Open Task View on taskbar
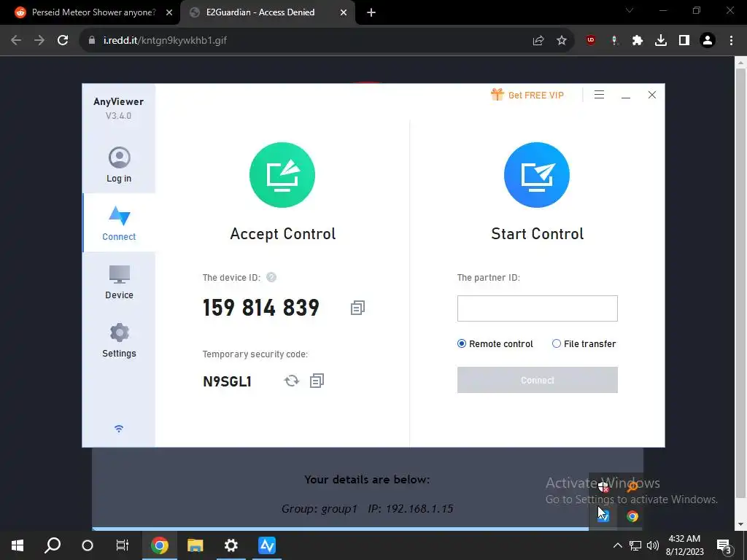 (x=123, y=545)
